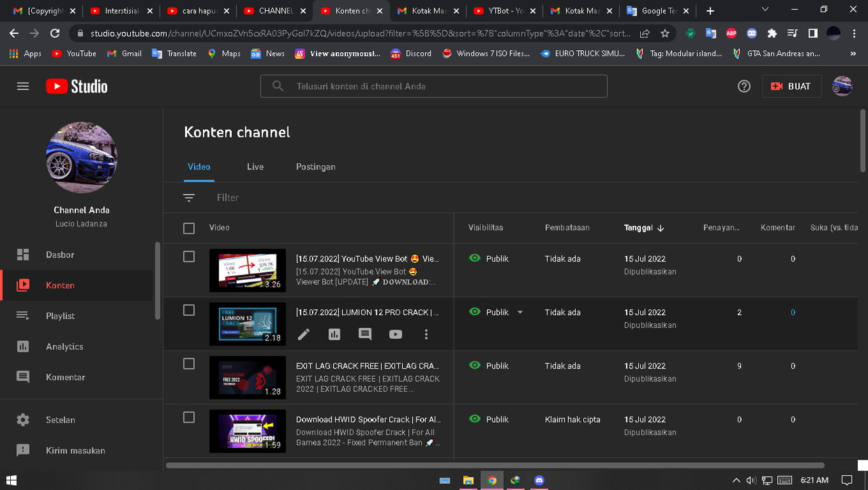The width and height of the screenshot is (868, 490).
Task: Open EXIT LAG CRACK FREE video title
Action: tap(368, 366)
